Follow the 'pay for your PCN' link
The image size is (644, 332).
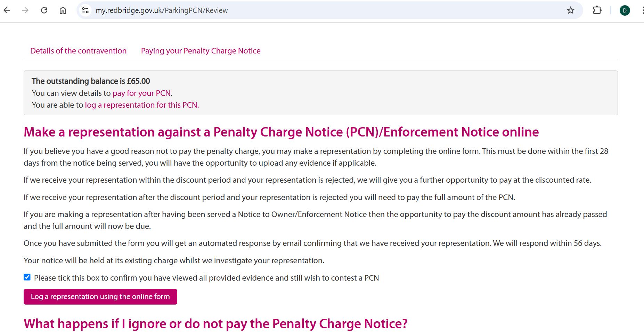point(141,93)
